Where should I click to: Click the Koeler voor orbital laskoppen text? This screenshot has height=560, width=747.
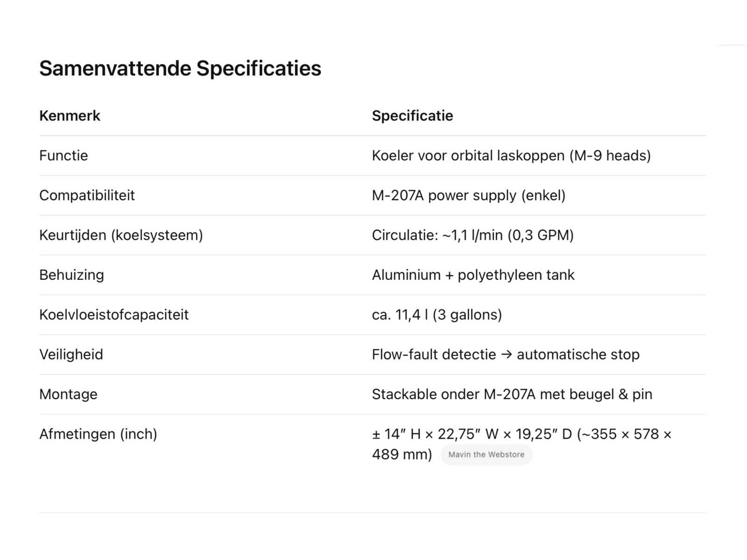click(511, 155)
